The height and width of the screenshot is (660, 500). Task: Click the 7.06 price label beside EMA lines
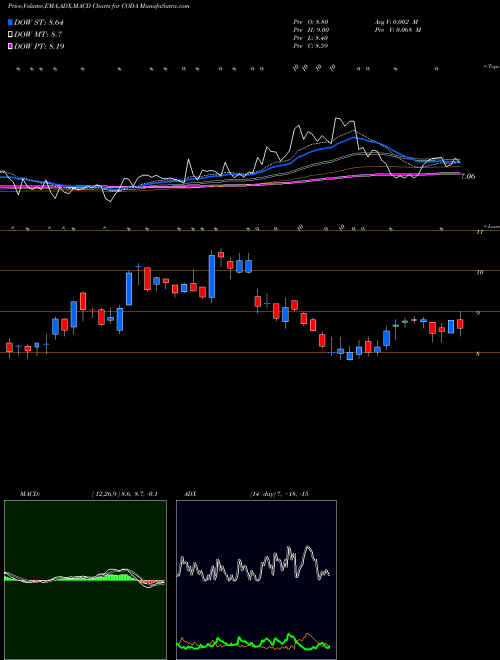point(468,176)
